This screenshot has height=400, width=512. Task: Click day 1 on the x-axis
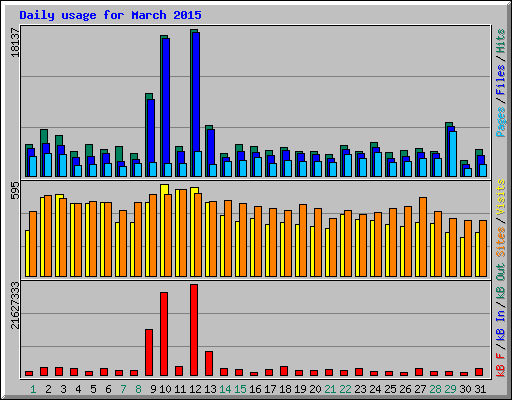tap(33, 389)
